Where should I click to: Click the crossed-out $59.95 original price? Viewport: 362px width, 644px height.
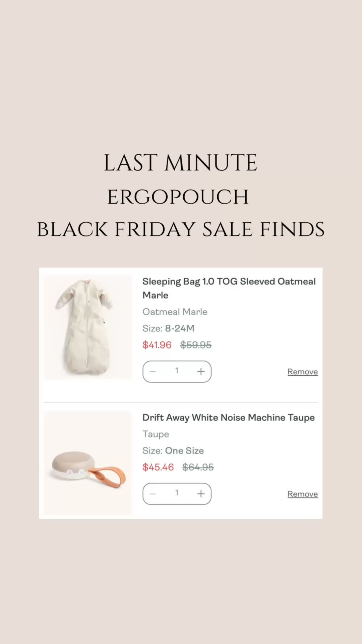point(196,345)
